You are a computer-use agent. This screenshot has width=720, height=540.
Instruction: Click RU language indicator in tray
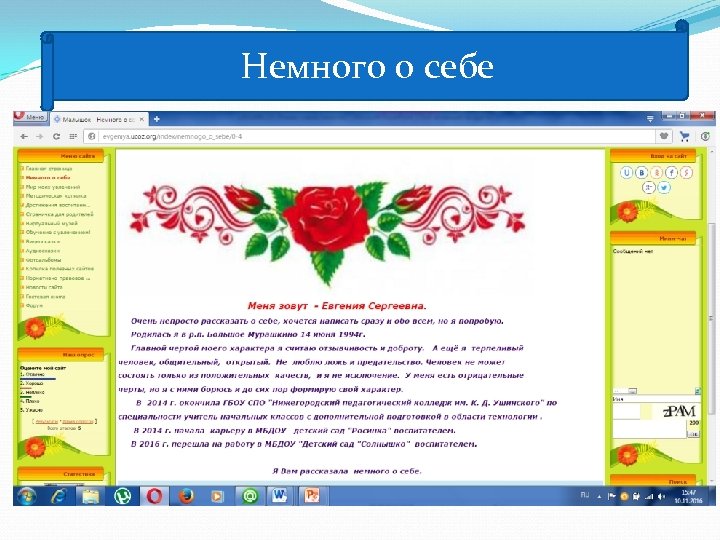pyautogui.click(x=585, y=495)
